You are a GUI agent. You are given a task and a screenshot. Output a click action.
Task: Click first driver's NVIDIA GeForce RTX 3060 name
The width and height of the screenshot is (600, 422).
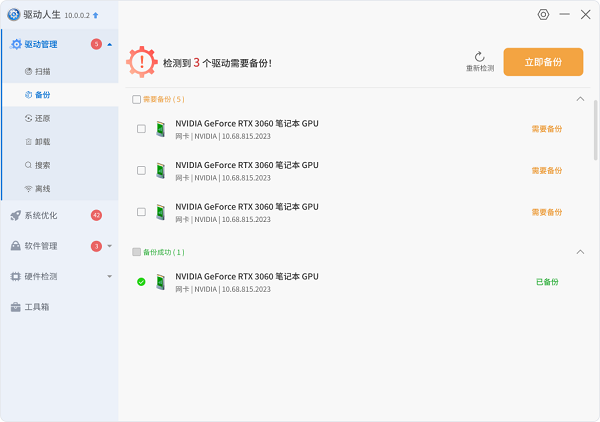247,124
